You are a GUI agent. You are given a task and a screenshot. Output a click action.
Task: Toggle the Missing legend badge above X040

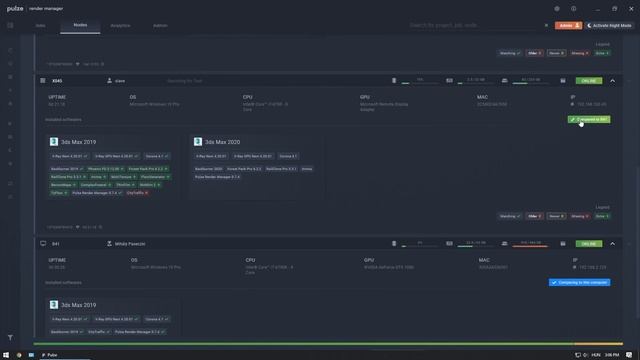click(x=580, y=53)
